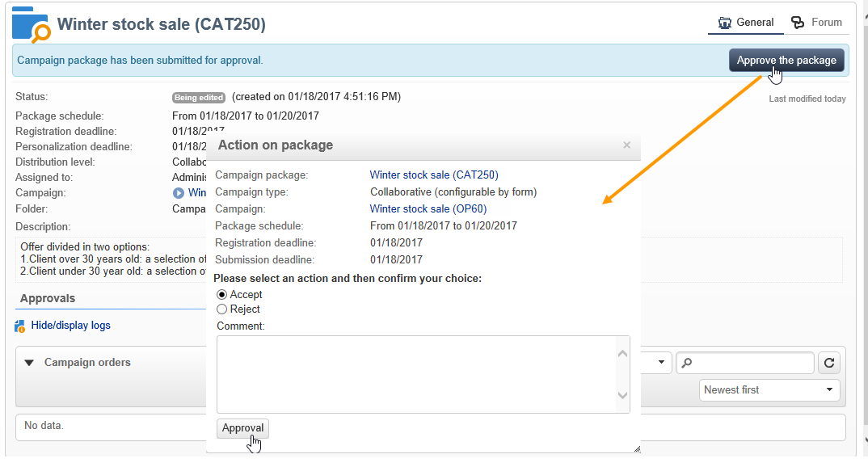The height and width of the screenshot is (467, 868).
Task: Click the General tab icon
Action: click(725, 23)
